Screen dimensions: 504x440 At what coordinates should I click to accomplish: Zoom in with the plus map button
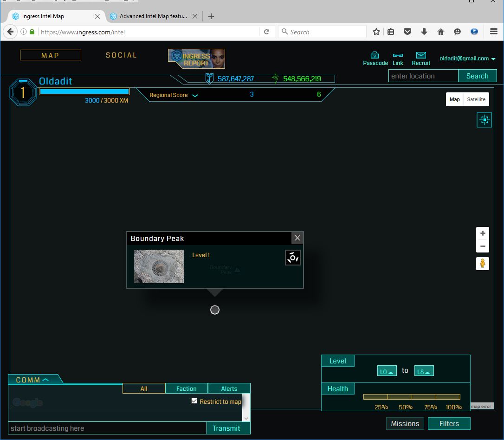[483, 233]
